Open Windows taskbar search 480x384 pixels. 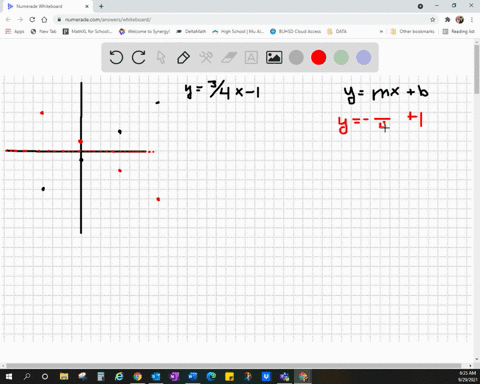27,377
